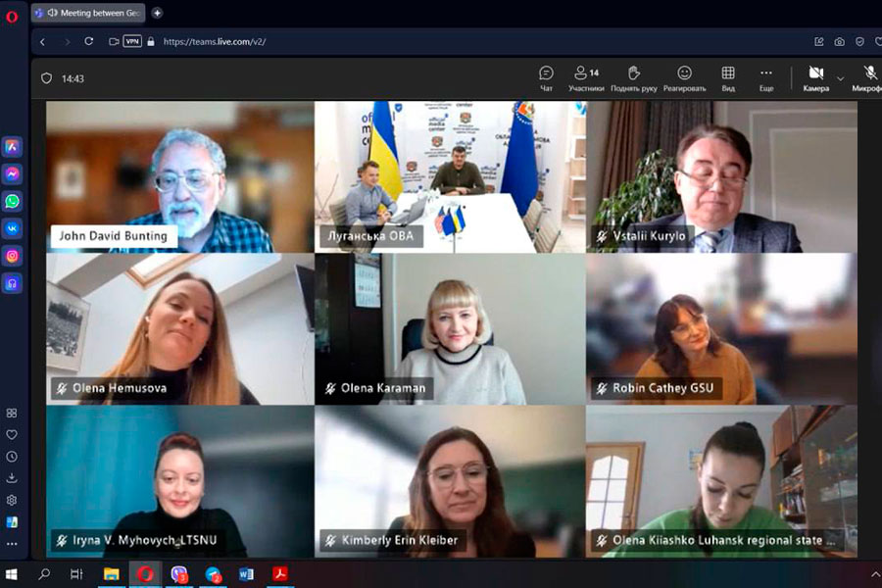Open sidebar three-dots setup menu
882x588 pixels.
[x=12, y=544]
